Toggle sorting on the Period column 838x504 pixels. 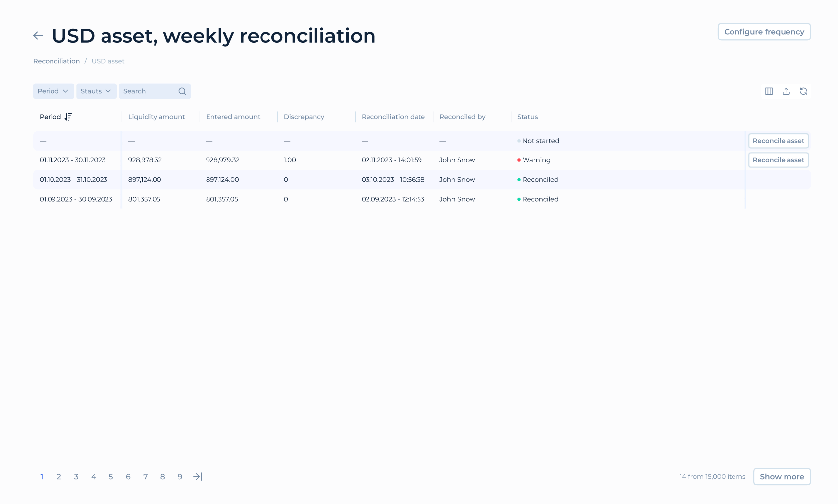pyautogui.click(x=68, y=117)
